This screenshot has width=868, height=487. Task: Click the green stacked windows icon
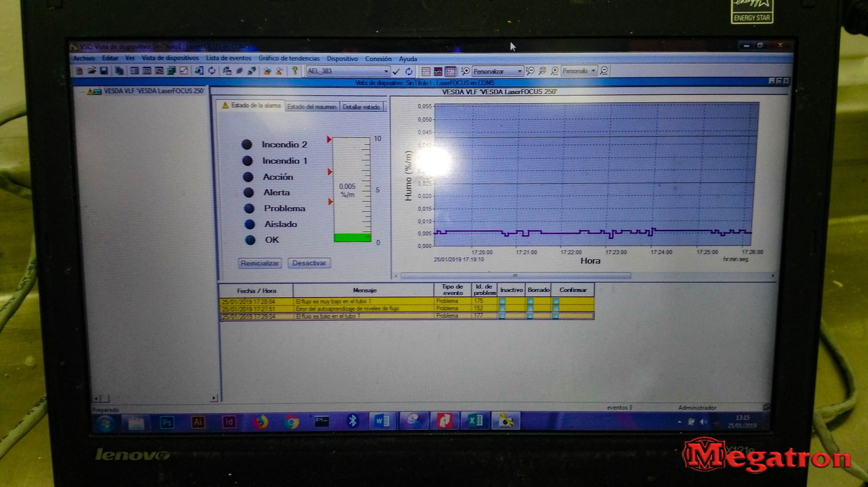pos(171,71)
